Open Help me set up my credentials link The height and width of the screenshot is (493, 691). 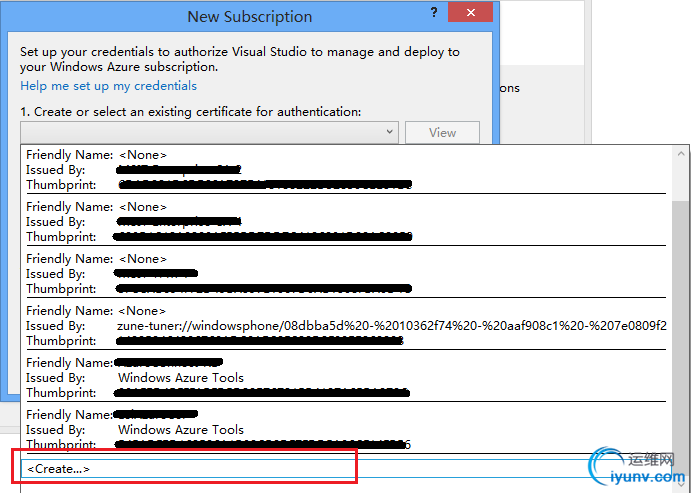pos(108,85)
